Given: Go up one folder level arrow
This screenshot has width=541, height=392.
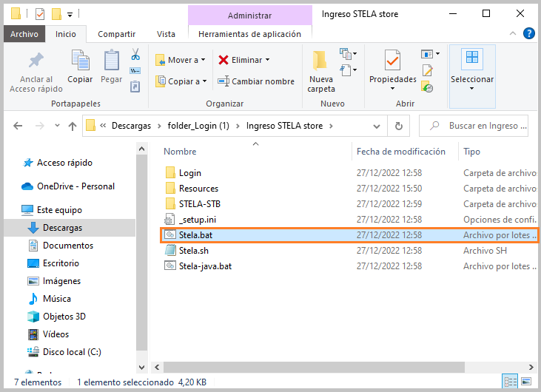Looking at the screenshot, I should point(72,126).
